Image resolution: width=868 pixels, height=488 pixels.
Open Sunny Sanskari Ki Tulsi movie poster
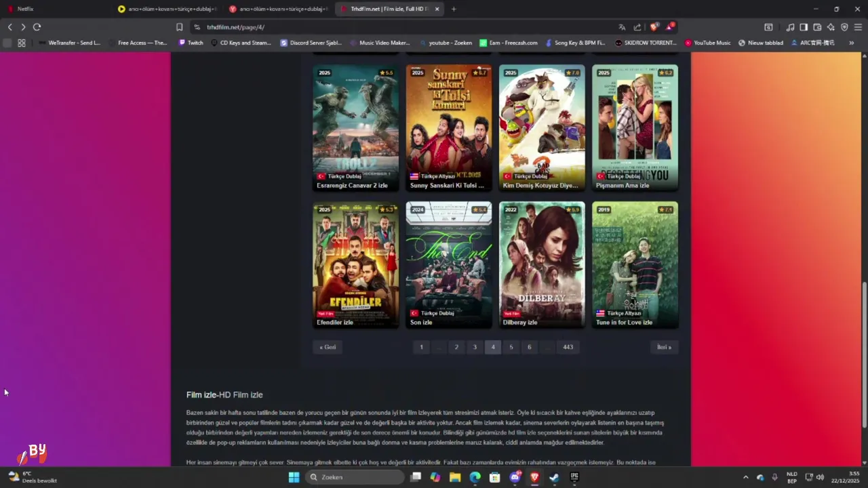coord(449,128)
